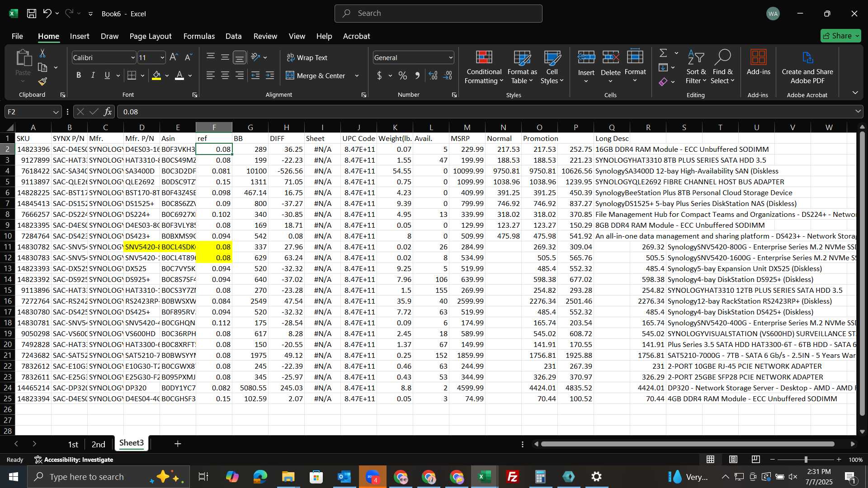The image size is (868, 488).
Task: Open the font size dropdown
Action: (162, 57)
